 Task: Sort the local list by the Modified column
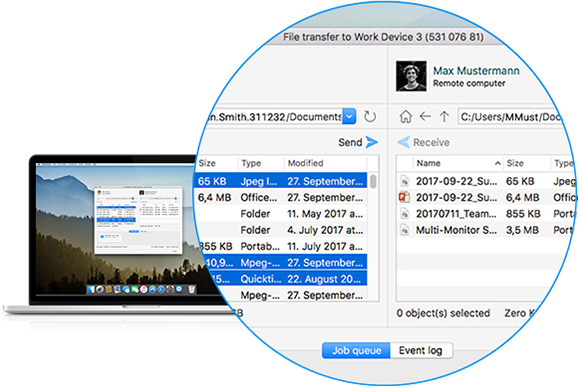coord(305,163)
